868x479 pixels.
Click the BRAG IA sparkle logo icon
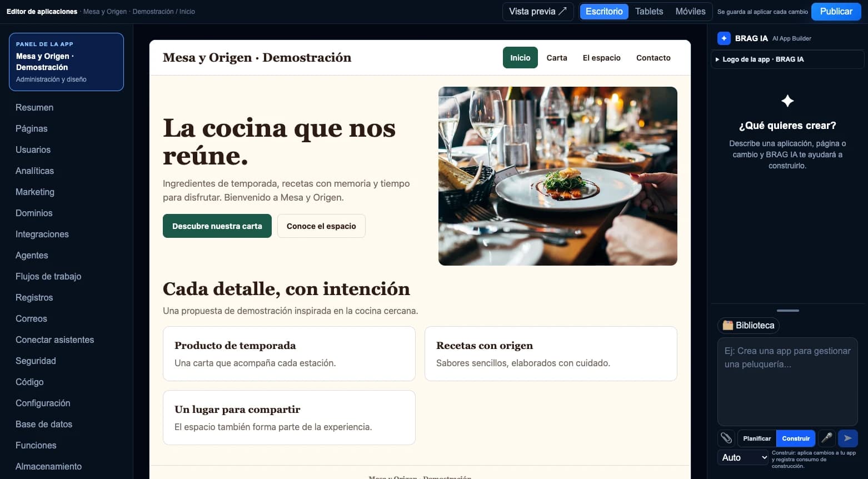click(724, 38)
